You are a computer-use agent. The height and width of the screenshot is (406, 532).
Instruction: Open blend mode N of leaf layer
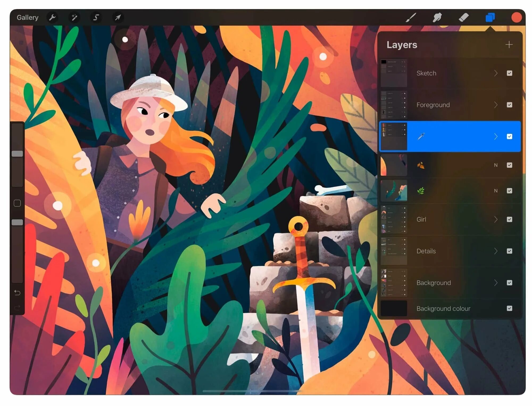click(496, 165)
